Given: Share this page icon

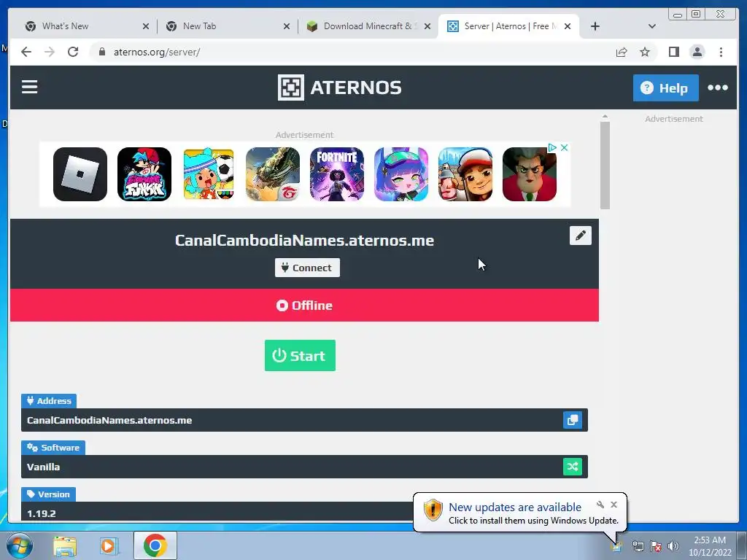Looking at the screenshot, I should click(622, 52).
